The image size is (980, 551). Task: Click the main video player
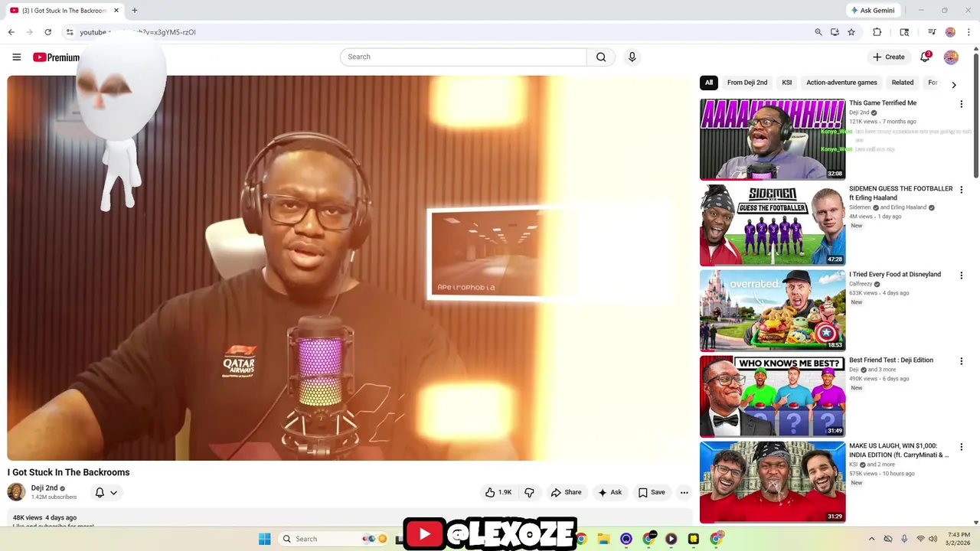pos(350,268)
